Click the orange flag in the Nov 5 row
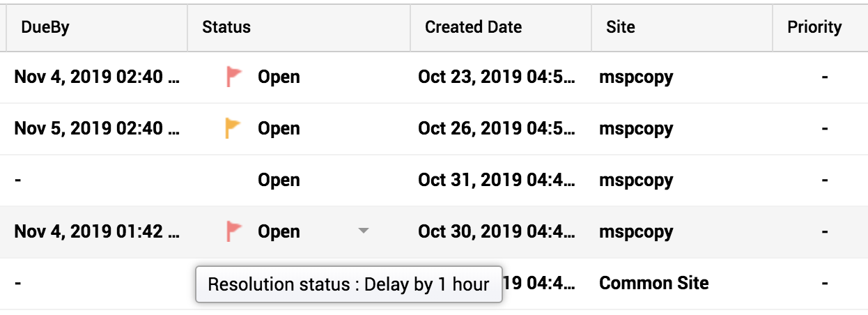This screenshot has height=315, width=868. tap(234, 128)
